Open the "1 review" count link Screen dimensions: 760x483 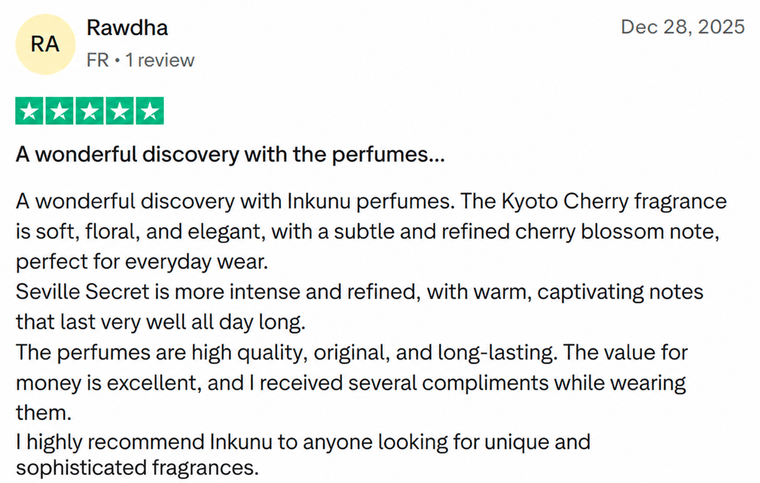160,61
